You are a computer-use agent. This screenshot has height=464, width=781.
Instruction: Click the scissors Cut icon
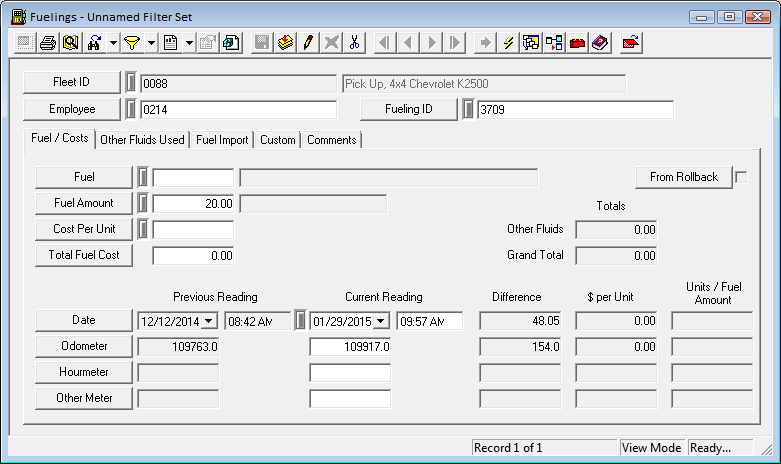(x=354, y=43)
